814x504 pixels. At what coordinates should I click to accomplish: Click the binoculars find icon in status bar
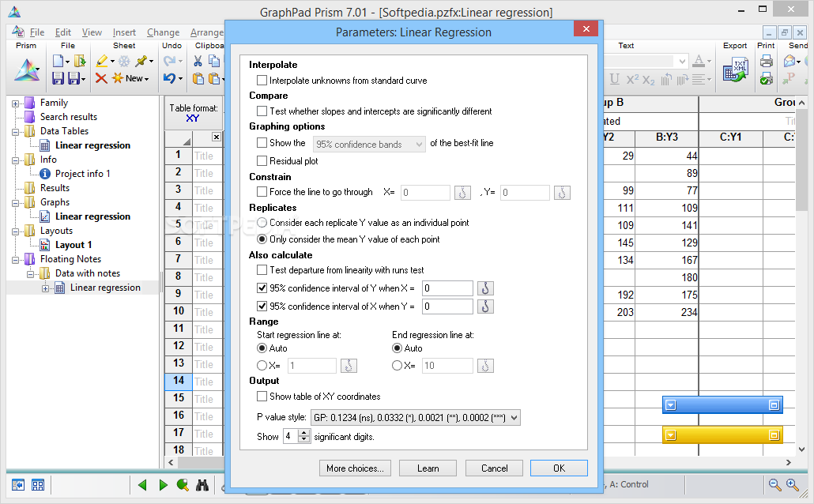(x=202, y=485)
